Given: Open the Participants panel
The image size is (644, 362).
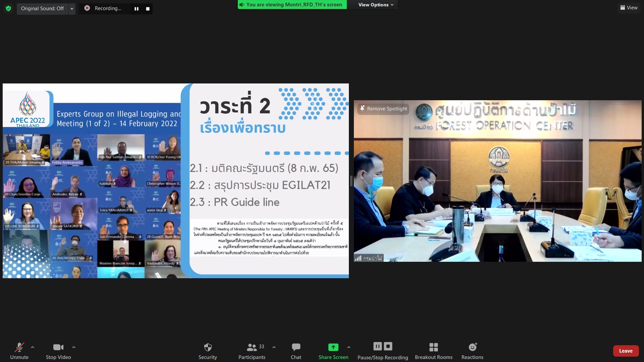Looking at the screenshot, I should pos(252,351).
